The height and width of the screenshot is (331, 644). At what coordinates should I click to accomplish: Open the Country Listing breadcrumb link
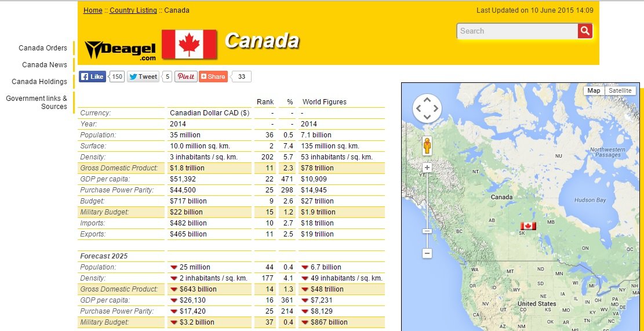coord(133,10)
